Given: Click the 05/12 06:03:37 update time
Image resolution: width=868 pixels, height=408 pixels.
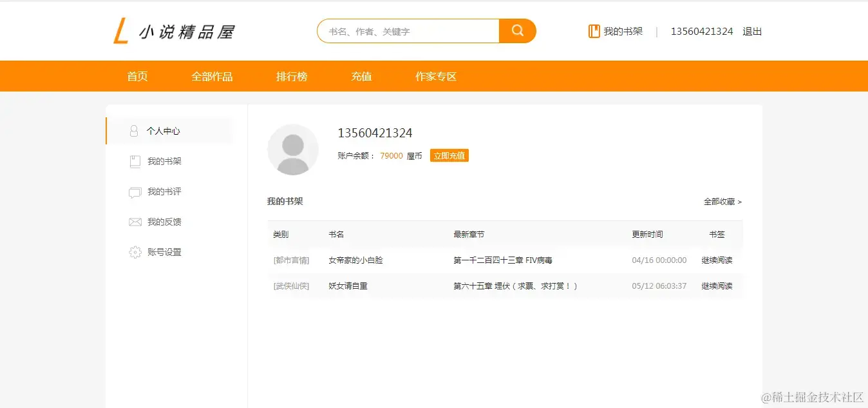Looking at the screenshot, I should (659, 286).
